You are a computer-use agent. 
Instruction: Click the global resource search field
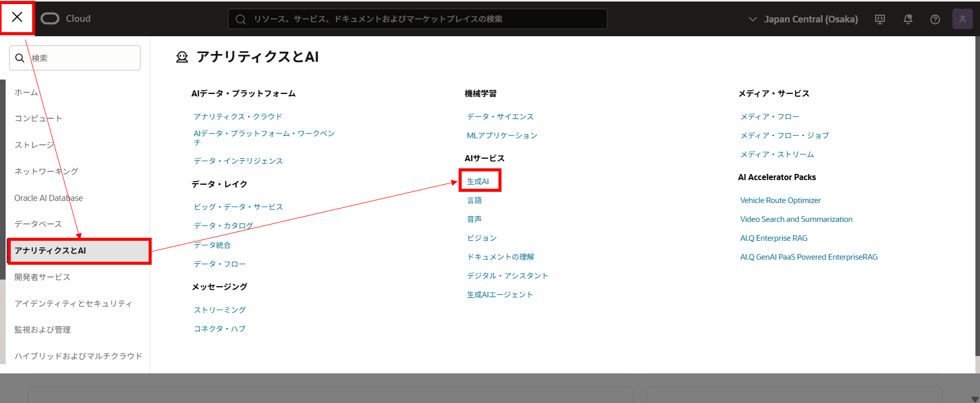[417, 19]
